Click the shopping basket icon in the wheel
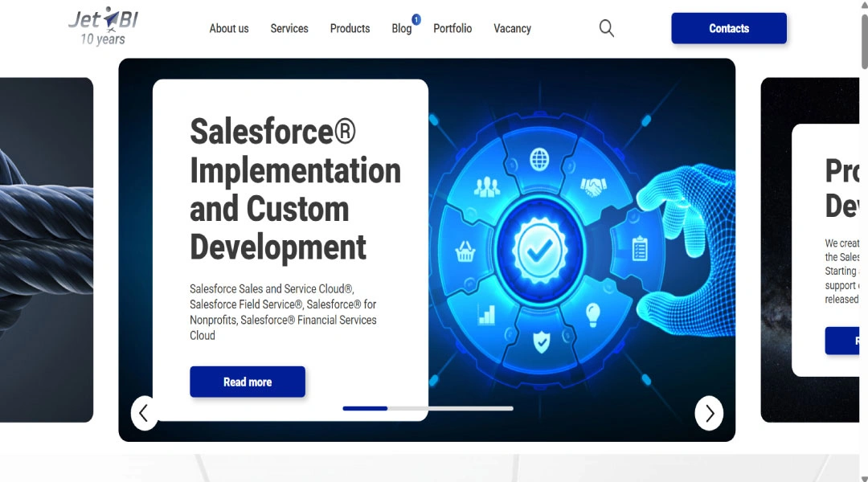Screen dimensions: 868x482 click(465, 252)
